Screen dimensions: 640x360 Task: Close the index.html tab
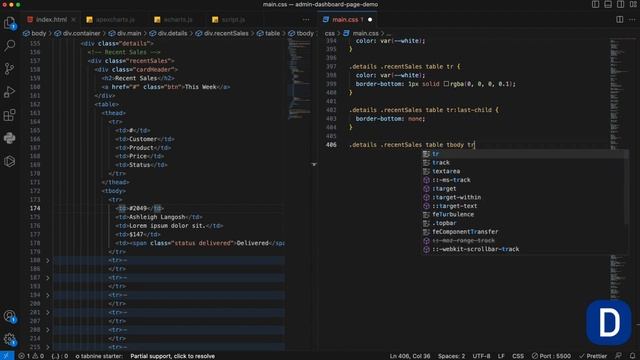pyautogui.click(x=73, y=20)
